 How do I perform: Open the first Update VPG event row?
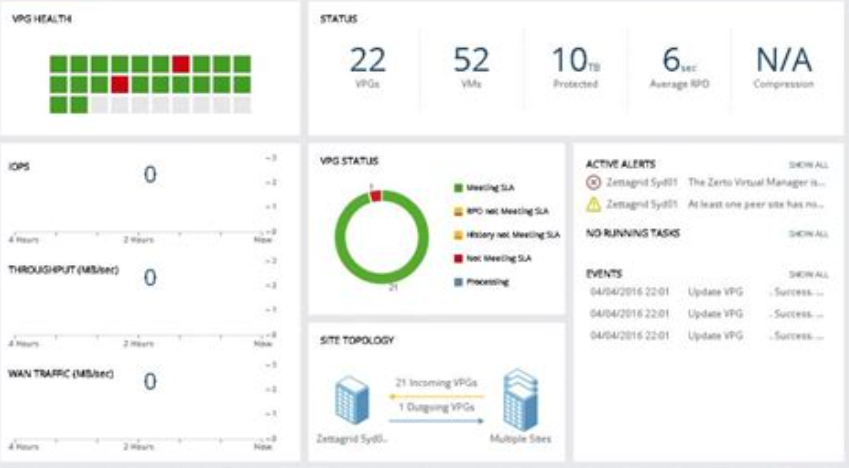707,292
